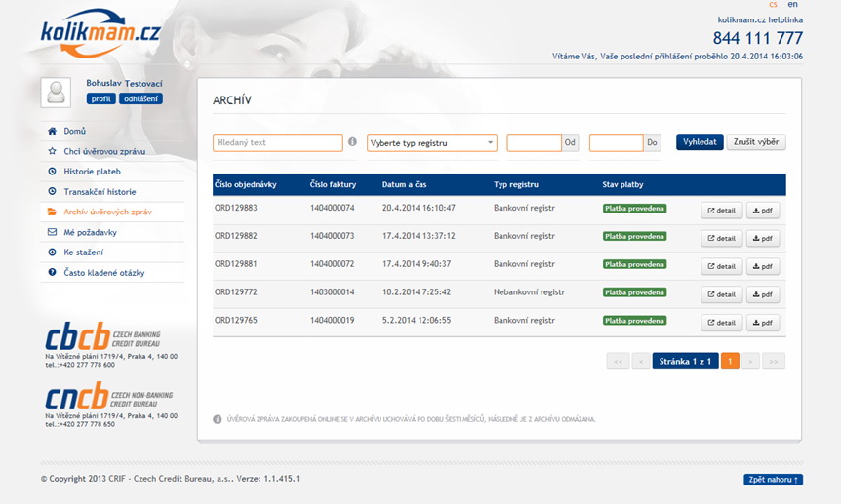Image resolution: width=841 pixels, height=504 pixels.
Task: Open detail for order ORD129883
Action: coord(721,211)
